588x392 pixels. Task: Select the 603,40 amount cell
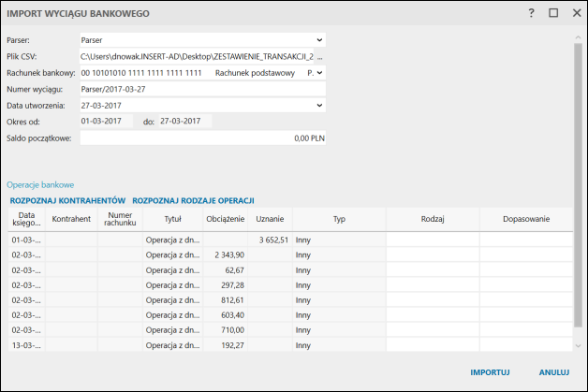pyautogui.click(x=225, y=315)
